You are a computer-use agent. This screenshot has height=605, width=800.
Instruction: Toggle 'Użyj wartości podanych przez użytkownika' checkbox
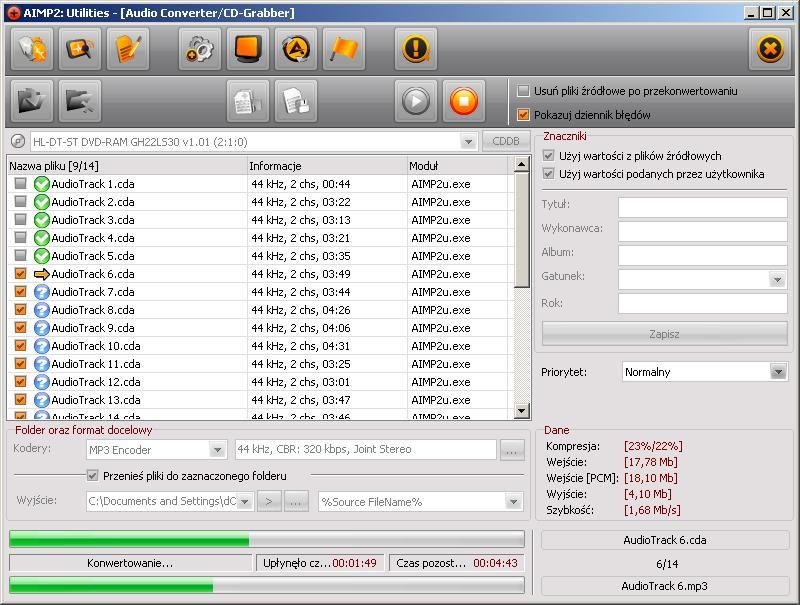click(x=548, y=174)
